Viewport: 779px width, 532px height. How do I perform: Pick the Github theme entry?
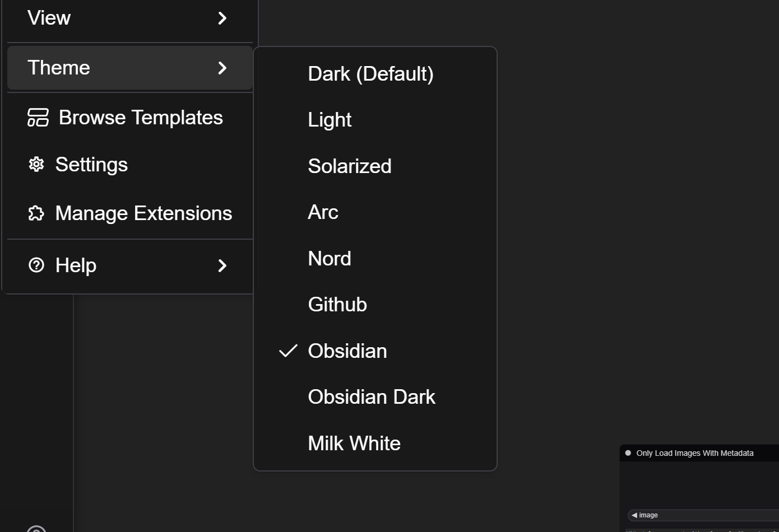click(x=337, y=305)
